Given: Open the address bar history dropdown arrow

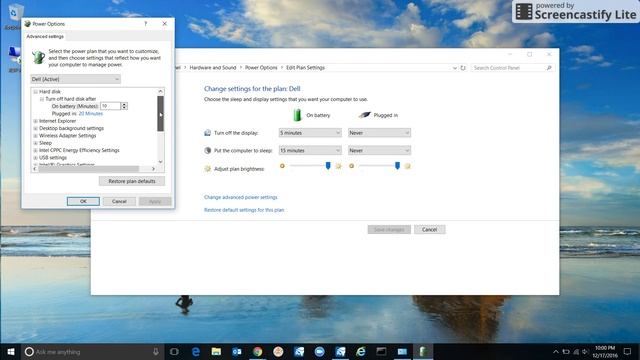Looking at the screenshot, I should coord(455,68).
